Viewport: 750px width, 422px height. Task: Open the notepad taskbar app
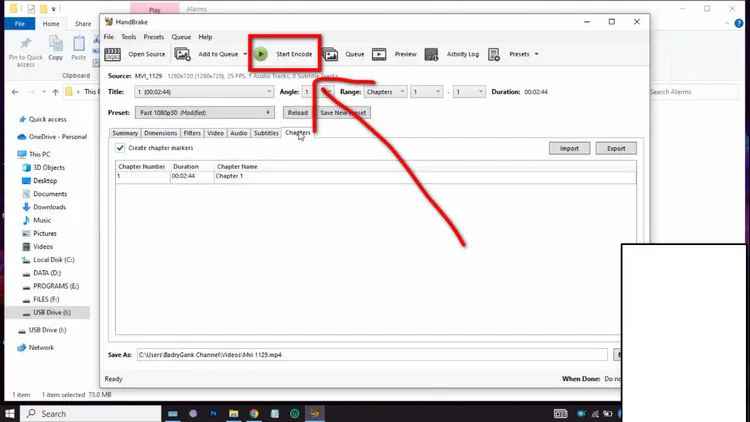click(x=275, y=413)
